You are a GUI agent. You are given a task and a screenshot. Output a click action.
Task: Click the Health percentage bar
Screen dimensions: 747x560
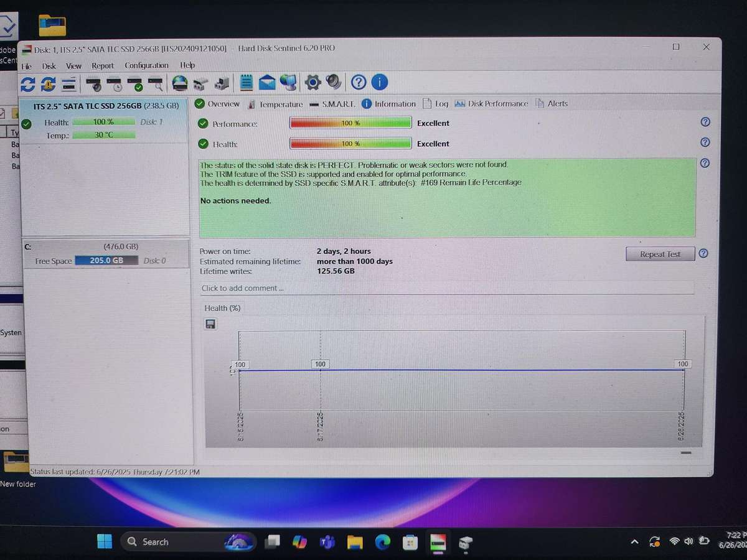pos(350,143)
